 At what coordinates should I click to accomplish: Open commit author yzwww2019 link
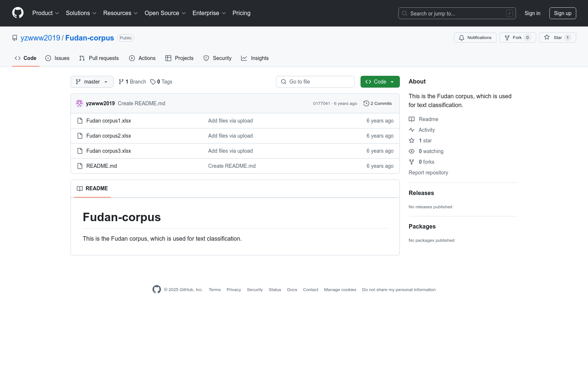coord(100,103)
